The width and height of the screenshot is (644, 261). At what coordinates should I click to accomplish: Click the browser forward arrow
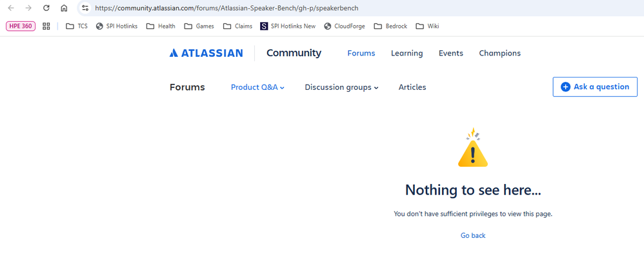28,8
